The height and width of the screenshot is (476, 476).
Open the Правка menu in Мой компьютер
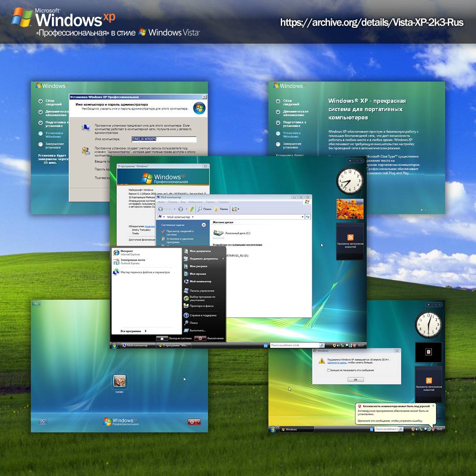(x=173, y=202)
